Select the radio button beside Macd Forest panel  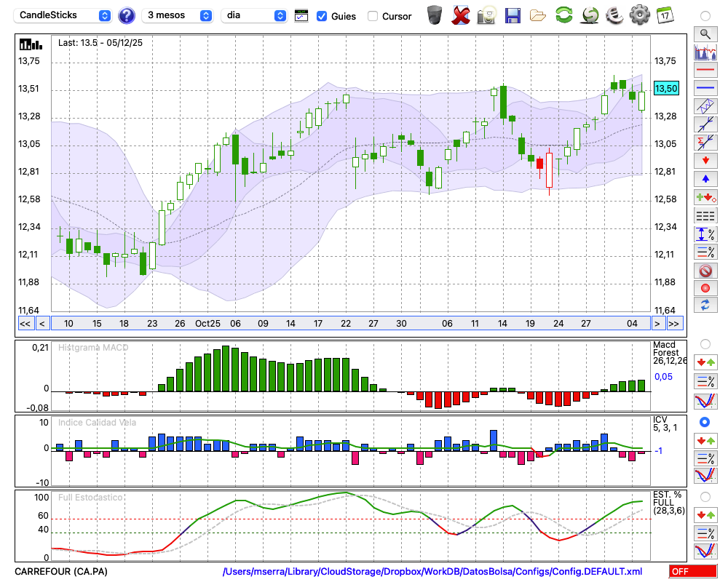tap(705, 344)
